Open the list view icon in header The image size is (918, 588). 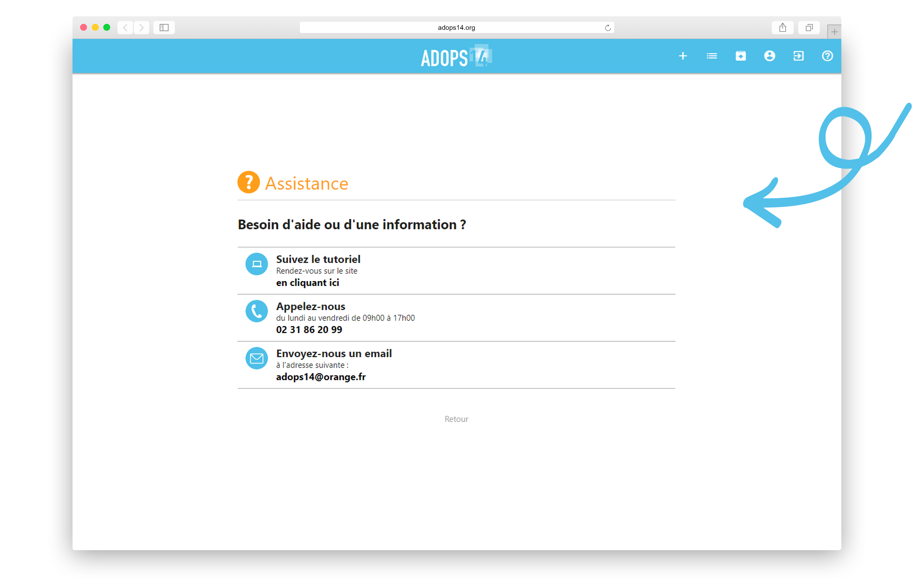click(x=711, y=56)
